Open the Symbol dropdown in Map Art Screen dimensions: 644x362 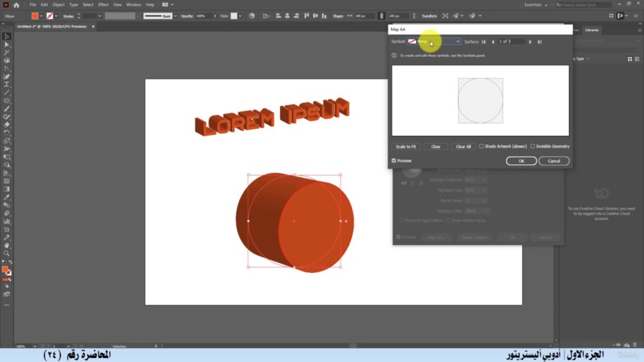[x=433, y=41]
